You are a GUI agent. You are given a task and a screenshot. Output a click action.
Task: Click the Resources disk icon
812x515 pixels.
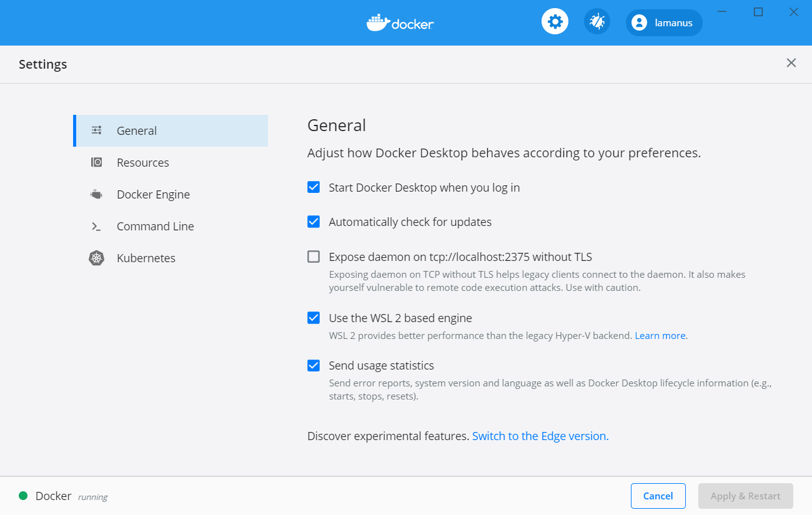(96, 162)
